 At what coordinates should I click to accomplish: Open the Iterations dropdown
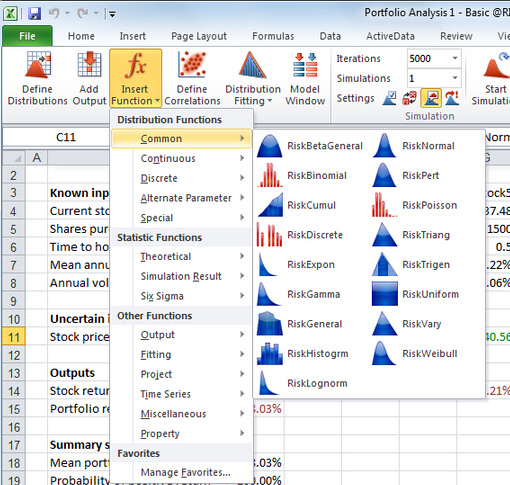click(455, 58)
